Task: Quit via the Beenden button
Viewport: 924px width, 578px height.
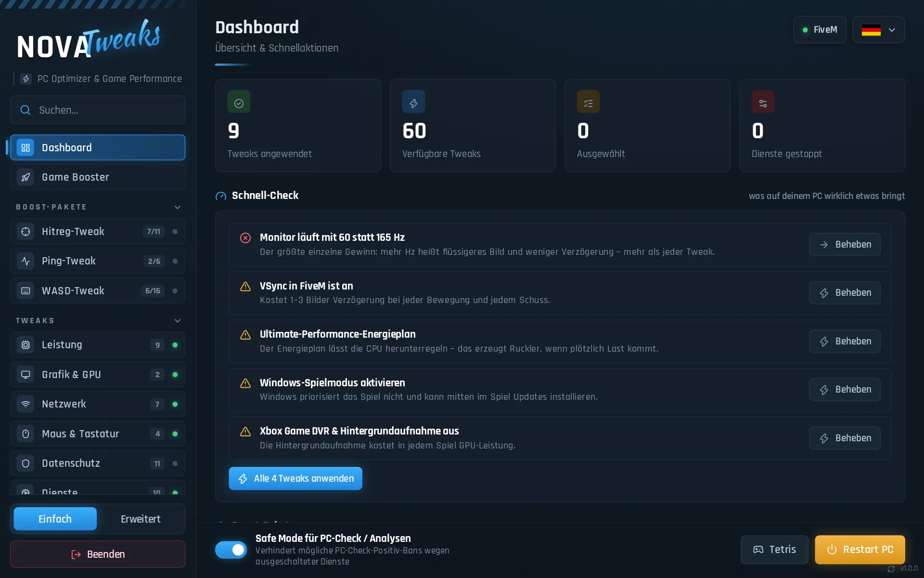Action: [x=98, y=554]
